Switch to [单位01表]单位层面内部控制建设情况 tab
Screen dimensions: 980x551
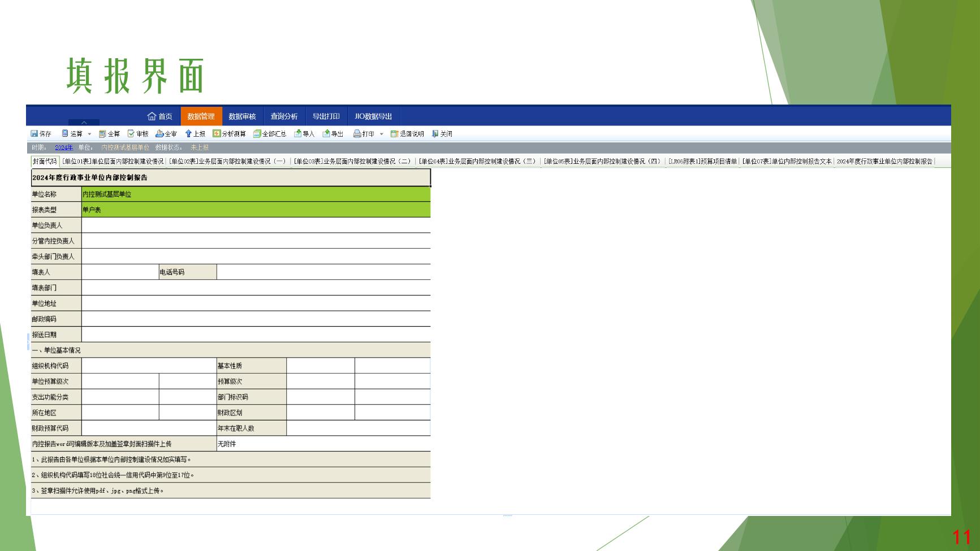[113, 162]
